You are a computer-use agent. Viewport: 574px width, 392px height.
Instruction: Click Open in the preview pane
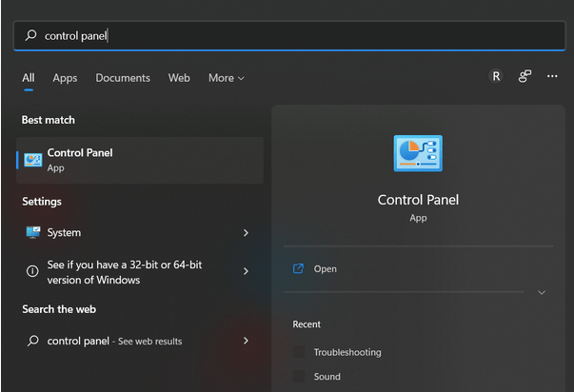point(325,268)
